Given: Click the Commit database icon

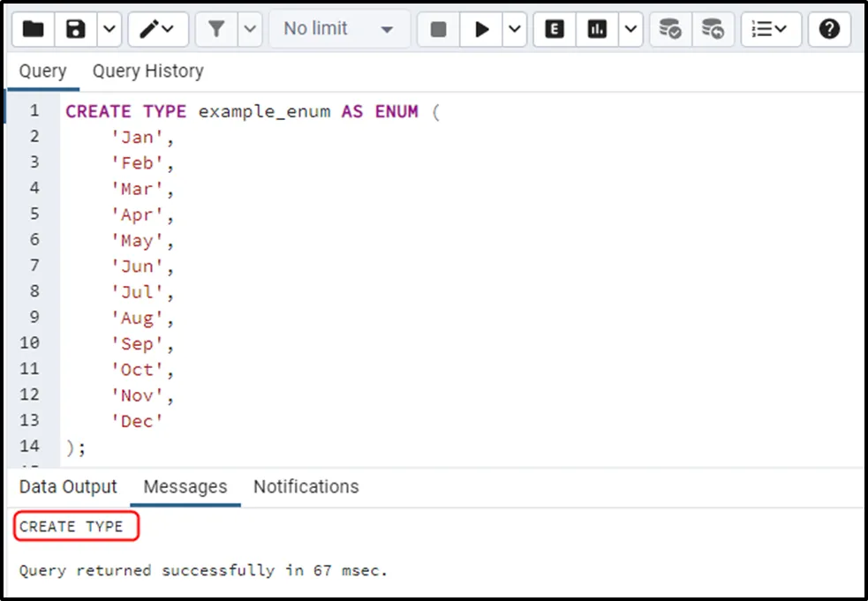Looking at the screenshot, I should (670, 29).
